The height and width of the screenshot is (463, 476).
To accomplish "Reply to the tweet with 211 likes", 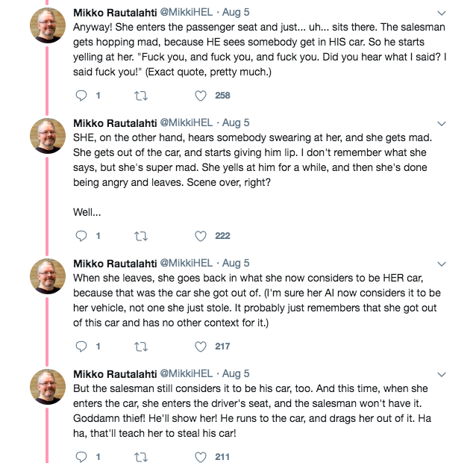I will pyautogui.click(x=82, y=457).
